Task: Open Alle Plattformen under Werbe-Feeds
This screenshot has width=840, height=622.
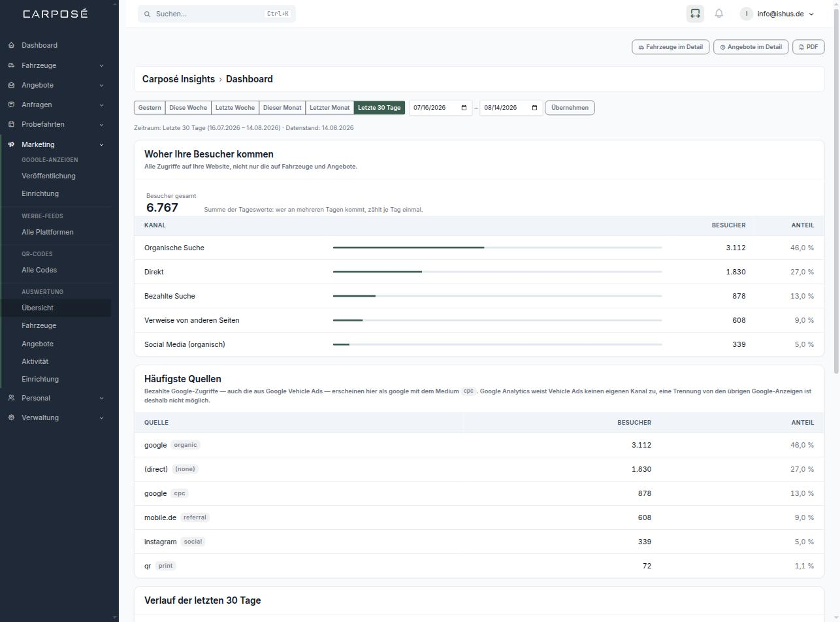Action: (x=48, y=232)
